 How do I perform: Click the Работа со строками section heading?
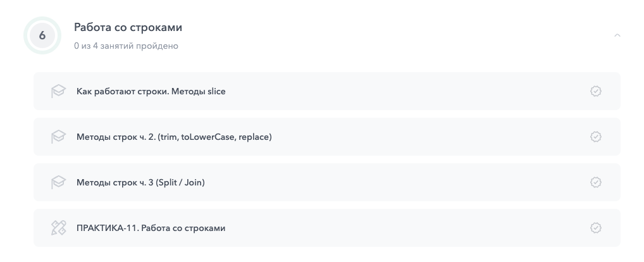tap(128, 28)
